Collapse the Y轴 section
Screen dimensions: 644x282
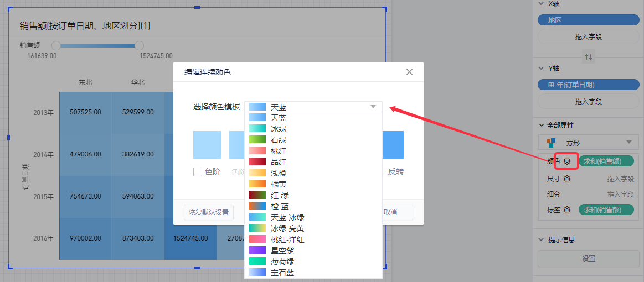click(x=542, y=68)
